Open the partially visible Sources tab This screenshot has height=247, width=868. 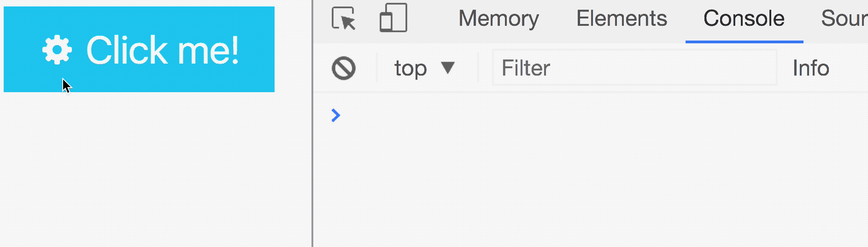[844, 19]
